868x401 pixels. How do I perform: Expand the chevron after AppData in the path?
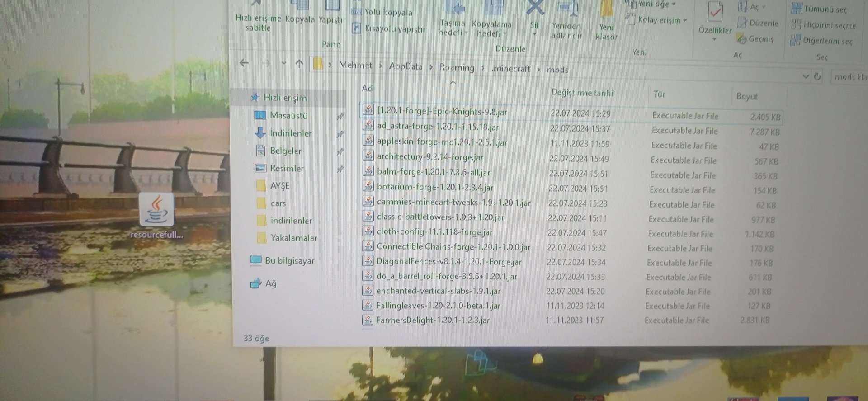pyautogui.click(x=431, y=67)
